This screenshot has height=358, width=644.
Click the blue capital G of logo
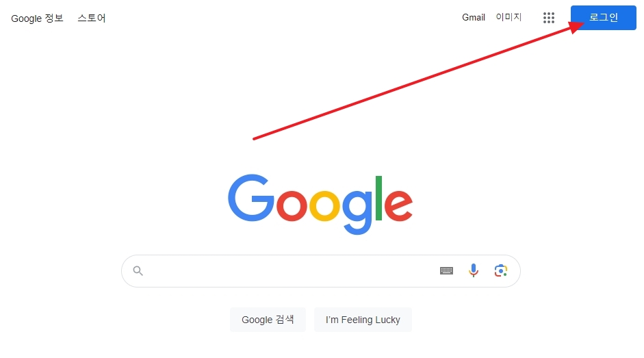click(251, 198)
